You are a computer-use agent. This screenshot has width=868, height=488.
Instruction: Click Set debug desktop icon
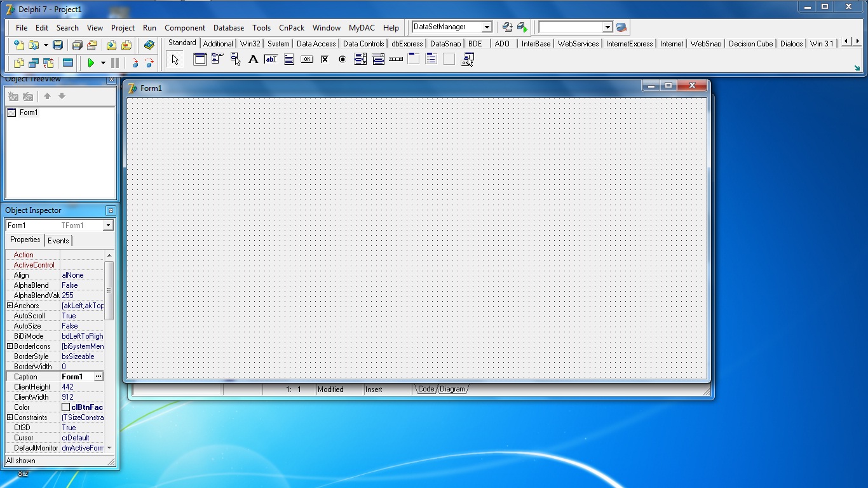[x=522, y=27]
